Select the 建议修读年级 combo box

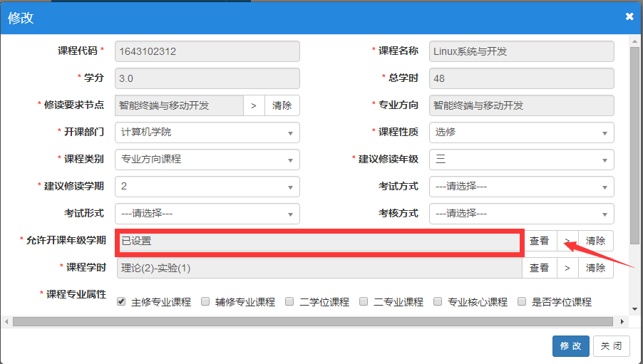tap(522, 160)
